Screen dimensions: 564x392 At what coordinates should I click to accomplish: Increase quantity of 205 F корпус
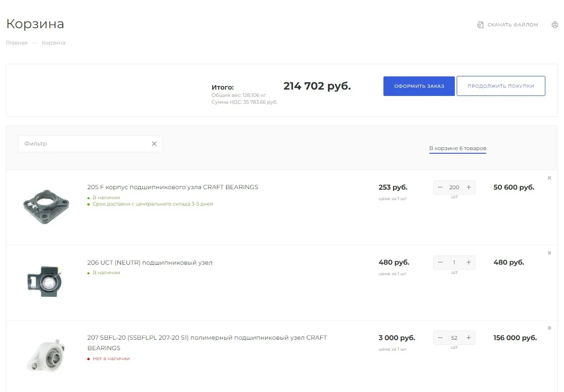click(468, 187)
